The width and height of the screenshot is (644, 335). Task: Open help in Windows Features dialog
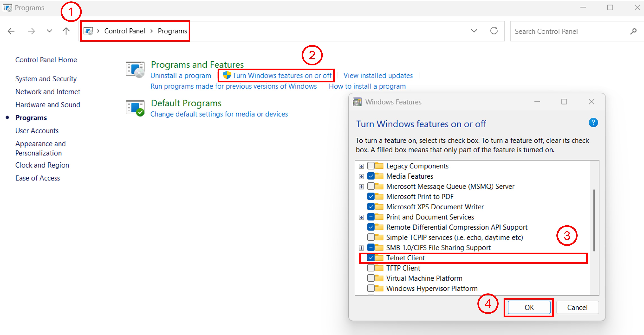(593, 123)
